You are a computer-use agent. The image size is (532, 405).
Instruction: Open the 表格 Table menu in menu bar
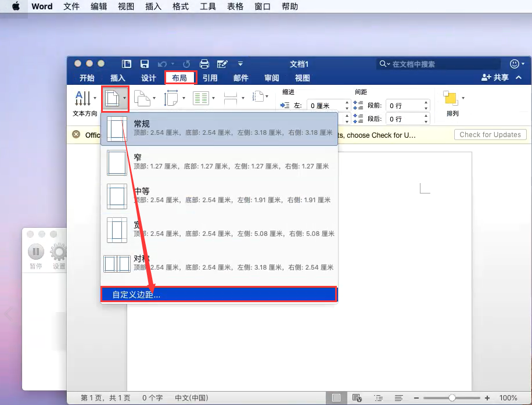tap(235, 6)
